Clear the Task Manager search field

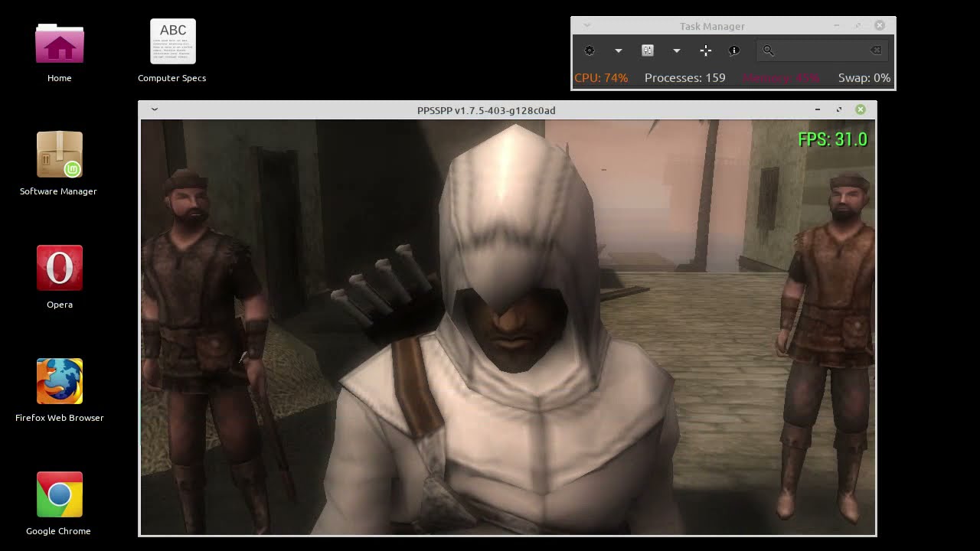click(876, 51)
